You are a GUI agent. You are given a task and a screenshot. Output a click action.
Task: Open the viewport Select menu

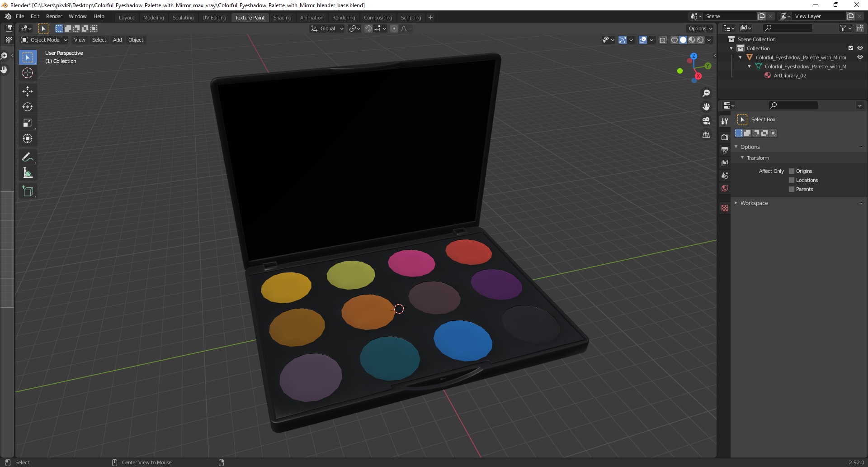[x=99, y=40]
